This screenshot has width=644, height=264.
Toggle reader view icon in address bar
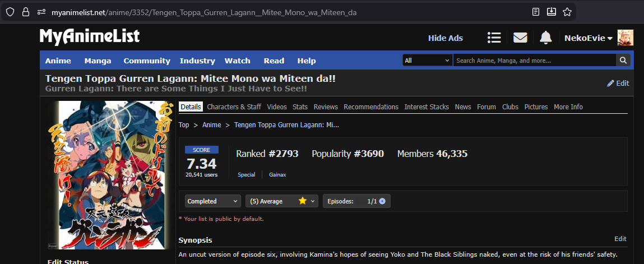click(536, 12)
